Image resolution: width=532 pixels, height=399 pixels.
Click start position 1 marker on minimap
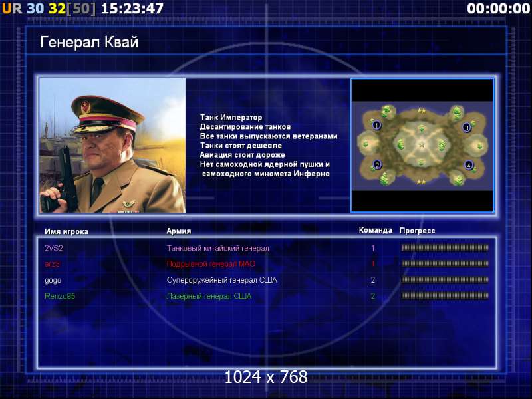(x=376, y=125)
